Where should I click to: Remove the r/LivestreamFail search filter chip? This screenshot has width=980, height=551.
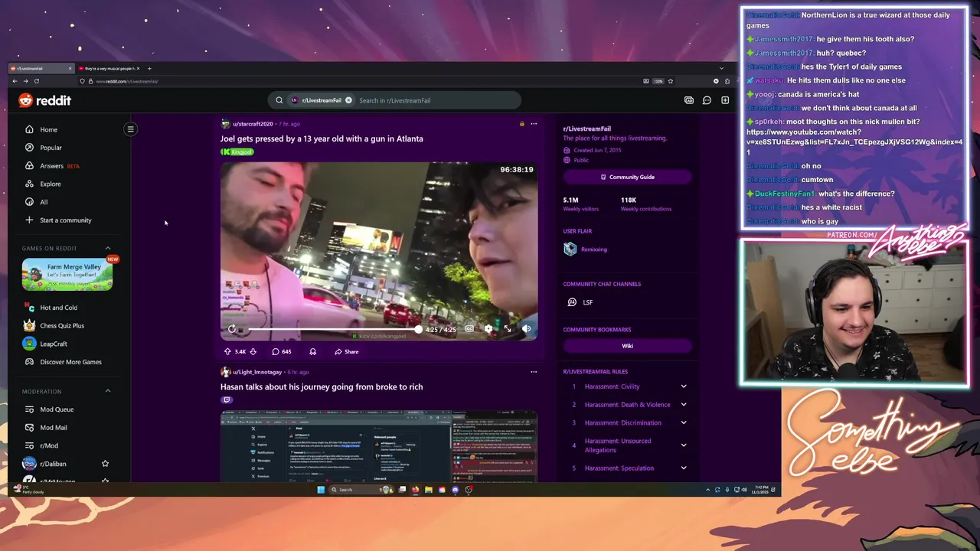(348, 100)
